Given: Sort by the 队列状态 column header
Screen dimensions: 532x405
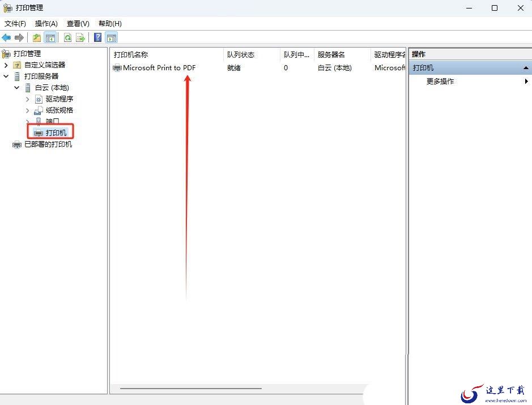Looking at the screenshot, I should (x=252, y=54).
